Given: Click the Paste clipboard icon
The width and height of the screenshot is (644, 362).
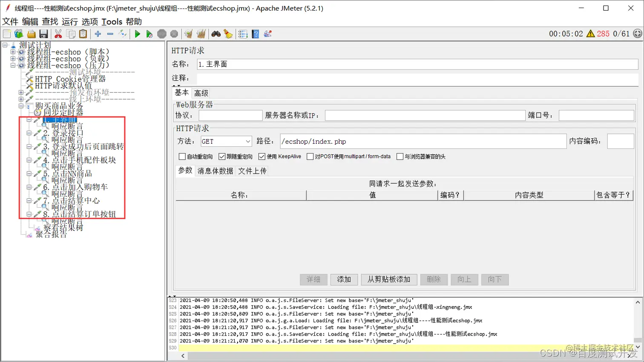Looking at the screenshot, I should coord(83,34).
